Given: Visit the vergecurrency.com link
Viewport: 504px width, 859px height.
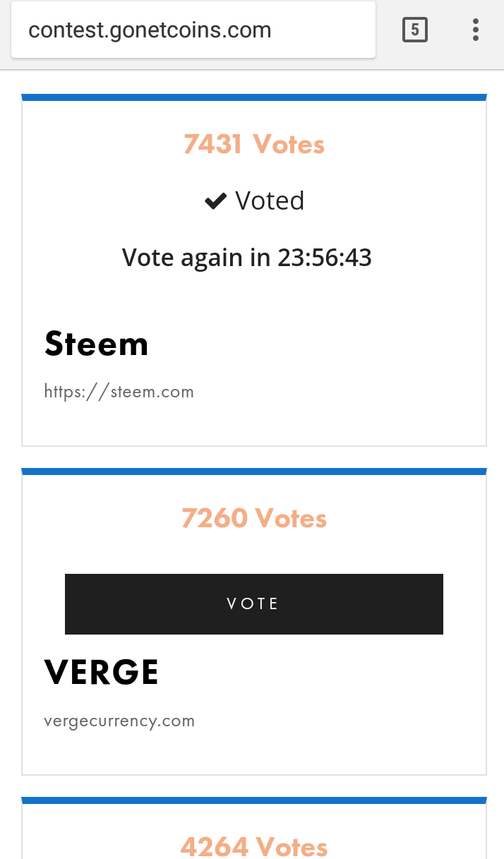Looking at the screenshot, I should click(x=119, y=721).
